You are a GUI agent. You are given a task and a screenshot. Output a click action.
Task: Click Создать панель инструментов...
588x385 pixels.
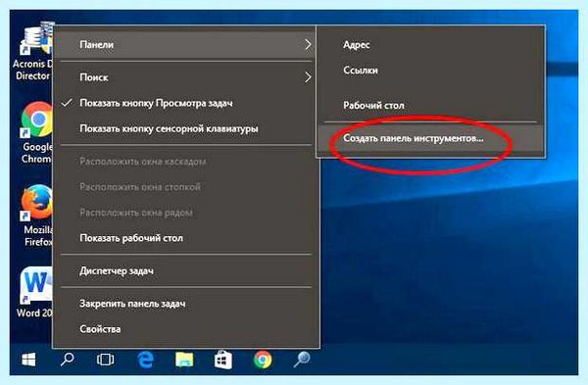coord(430,138)
